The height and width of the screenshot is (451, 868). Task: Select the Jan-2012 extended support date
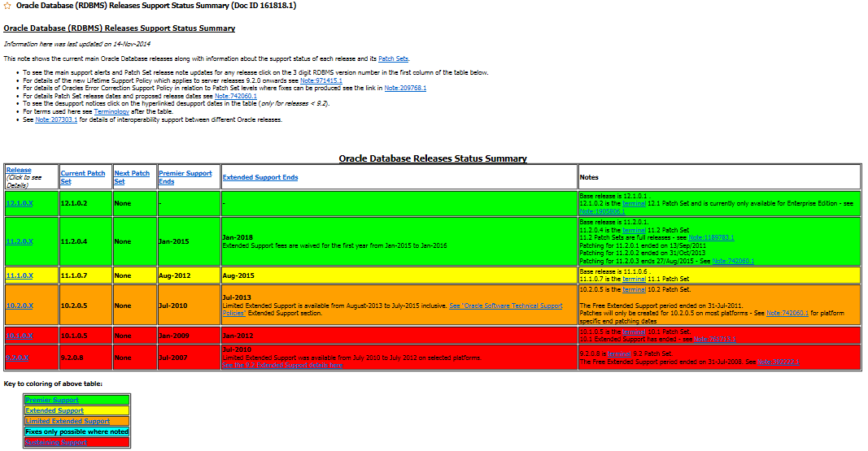[238, 336]
